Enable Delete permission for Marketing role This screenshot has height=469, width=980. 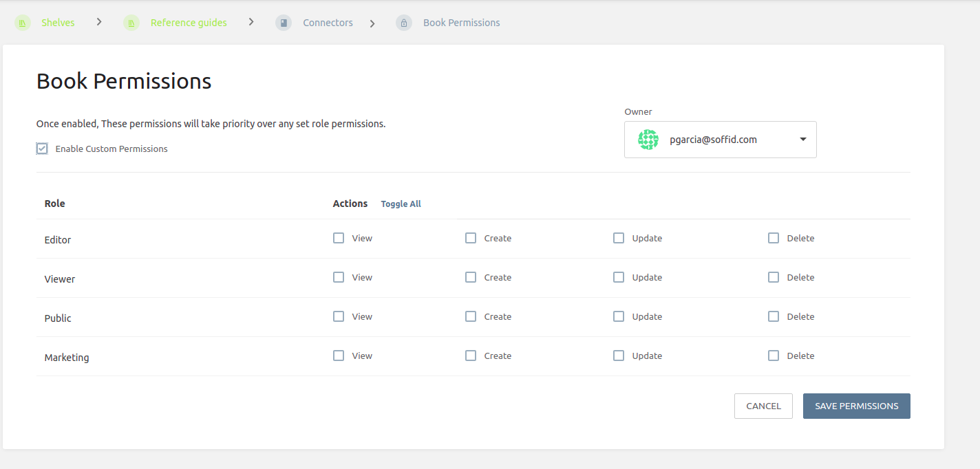[774, 356]
